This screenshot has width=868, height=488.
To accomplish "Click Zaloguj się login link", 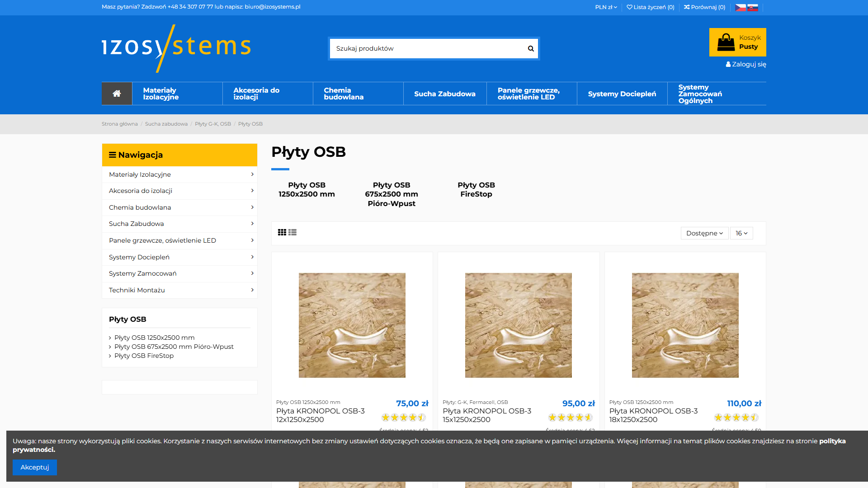I will coord(746,64).
